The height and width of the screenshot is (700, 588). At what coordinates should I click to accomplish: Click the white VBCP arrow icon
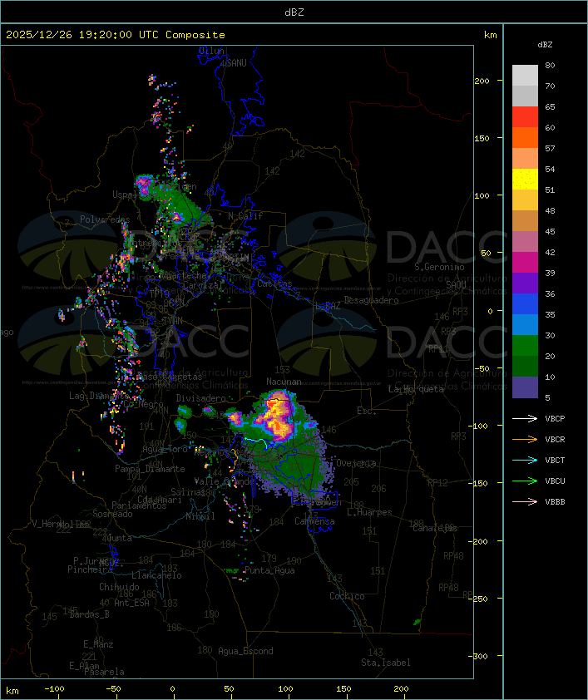tap(525, 418)
